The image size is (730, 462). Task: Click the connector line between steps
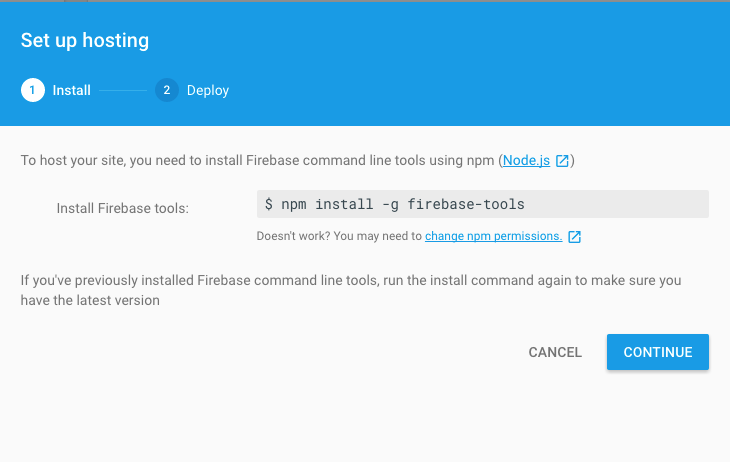(123, 90)
